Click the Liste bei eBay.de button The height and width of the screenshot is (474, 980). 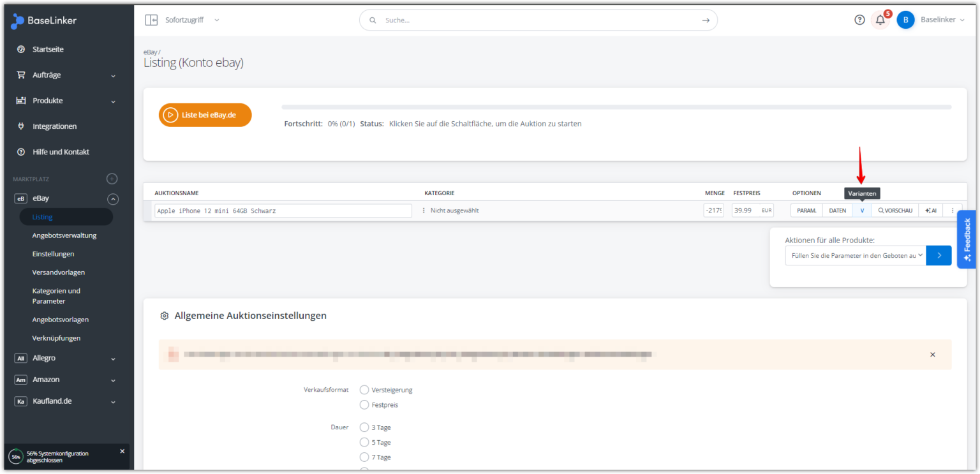(205, 115)
